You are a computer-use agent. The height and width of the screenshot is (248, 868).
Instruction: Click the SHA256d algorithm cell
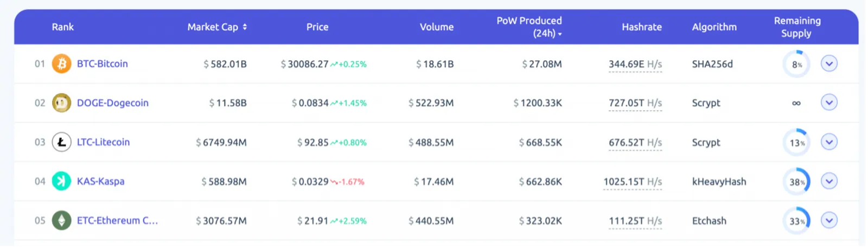712,64
